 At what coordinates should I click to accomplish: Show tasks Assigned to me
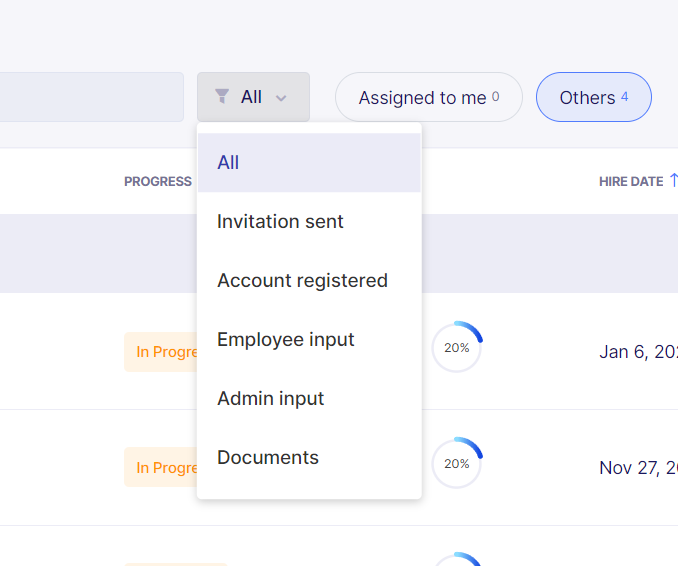[429, 97]
